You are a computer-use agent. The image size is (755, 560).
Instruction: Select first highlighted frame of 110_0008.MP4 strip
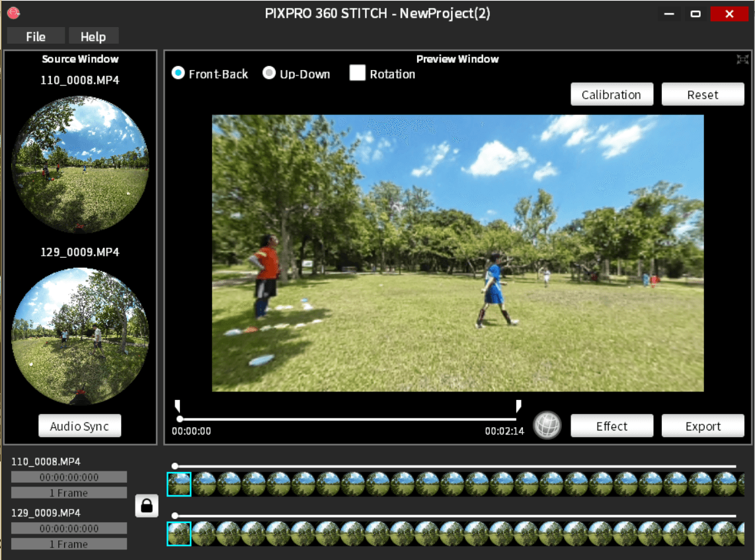(x=179, y=484)
